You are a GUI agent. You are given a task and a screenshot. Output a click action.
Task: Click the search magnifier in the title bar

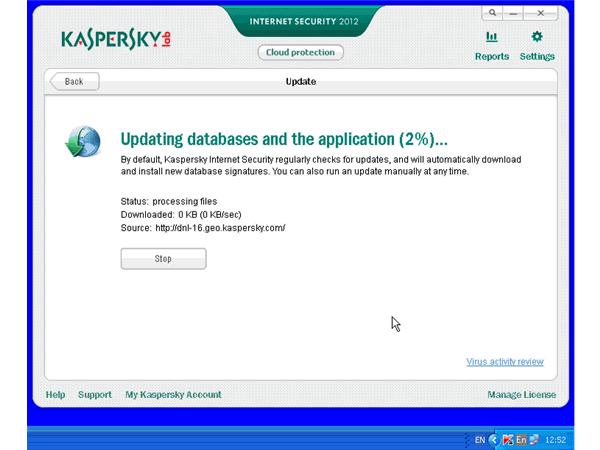click(492, 13)
